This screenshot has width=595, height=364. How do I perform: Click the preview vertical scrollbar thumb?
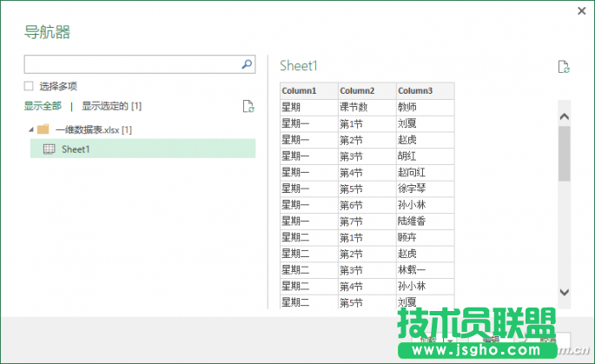(564, 153)
